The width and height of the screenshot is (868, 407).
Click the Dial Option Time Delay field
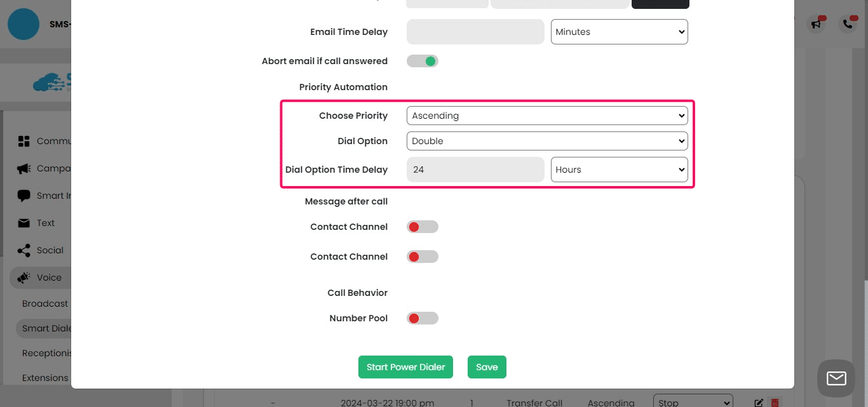click(475, 170)
